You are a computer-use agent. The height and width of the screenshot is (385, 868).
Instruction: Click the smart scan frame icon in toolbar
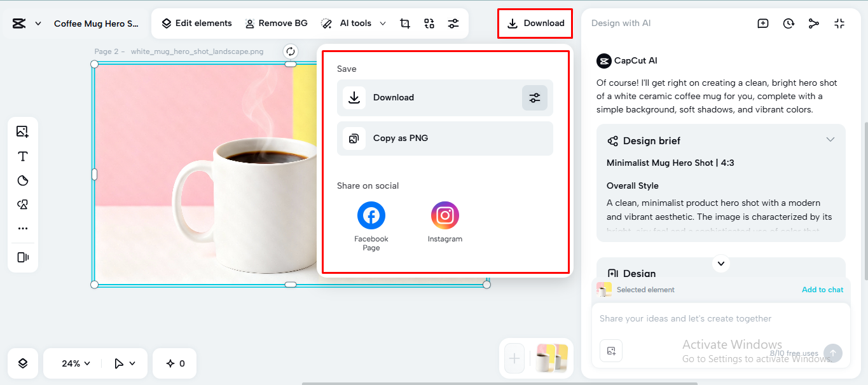coord(429,24)
